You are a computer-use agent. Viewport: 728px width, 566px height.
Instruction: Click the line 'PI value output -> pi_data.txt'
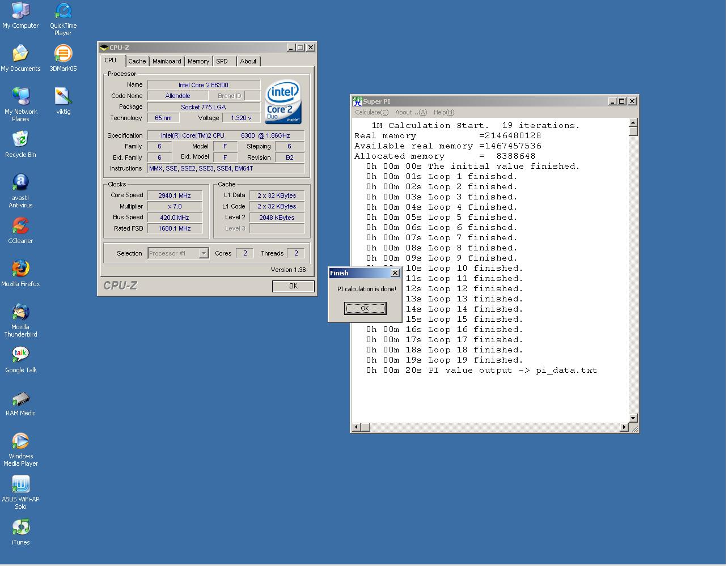[x=513, y=371]
